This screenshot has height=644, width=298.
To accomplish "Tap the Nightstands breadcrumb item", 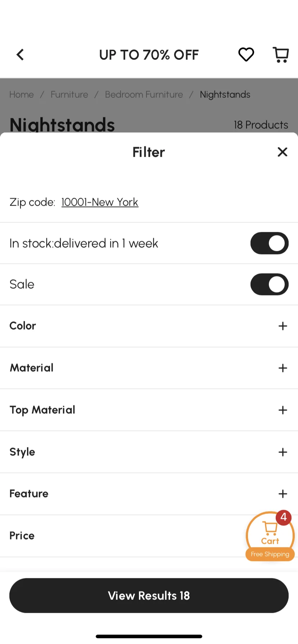I will (x=225, y=95).
